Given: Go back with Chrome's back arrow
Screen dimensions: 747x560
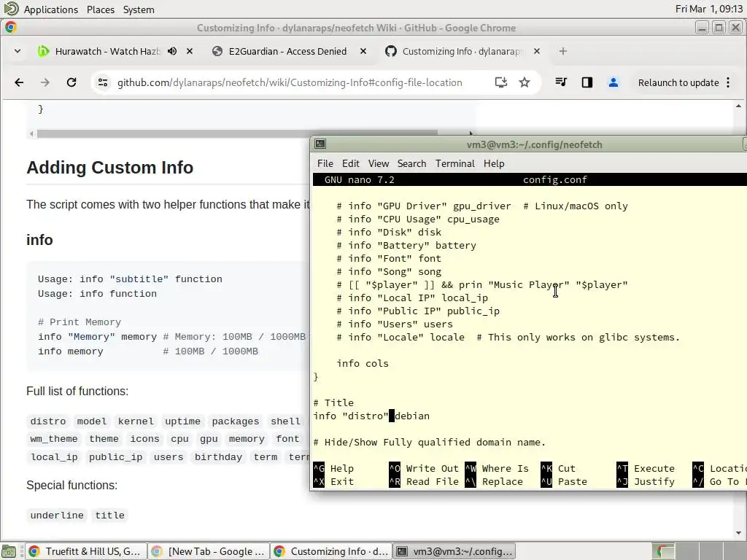Looking at the screenshot, I should point(19,82).
